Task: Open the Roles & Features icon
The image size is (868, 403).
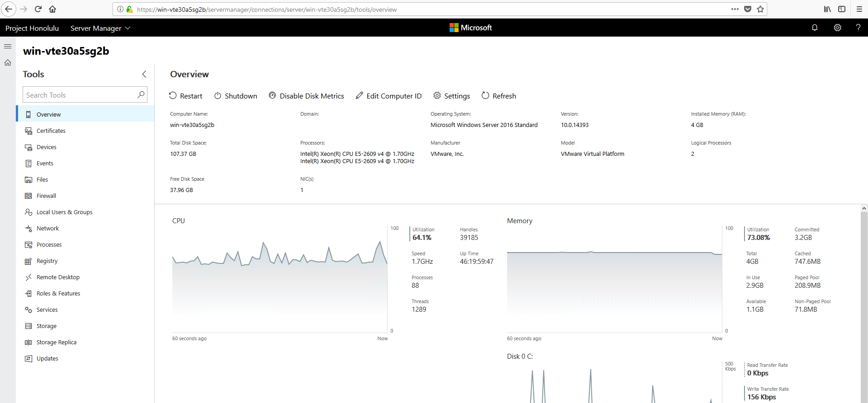Action: point(28,293)
